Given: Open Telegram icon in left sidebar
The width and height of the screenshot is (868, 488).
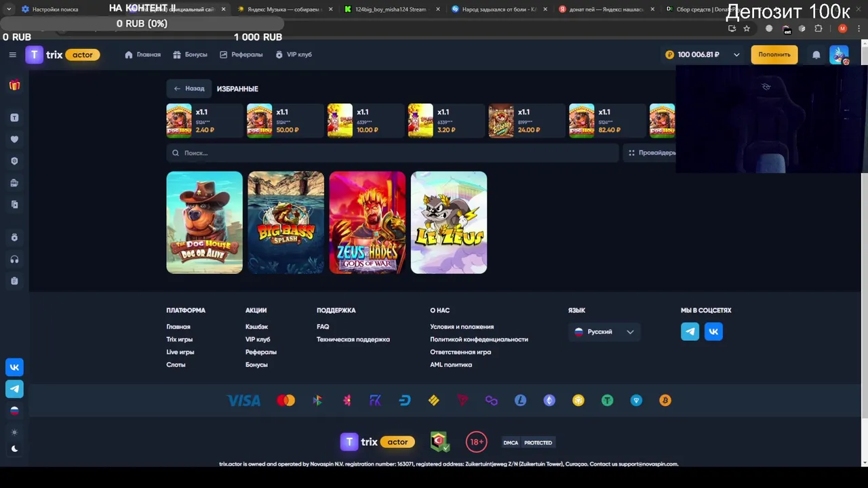Looking at the screenshot, I should [14, 389].
